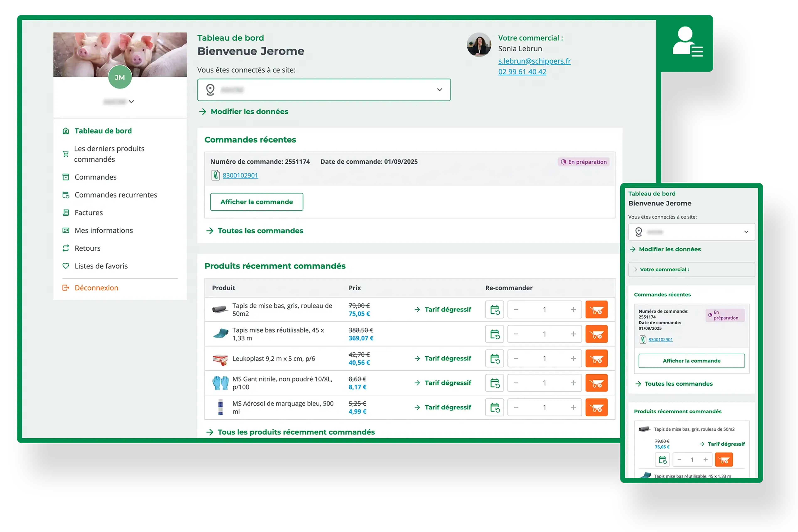Click the JM profile avatar circle
798x532 pixels.
click(x=120, y=77)
